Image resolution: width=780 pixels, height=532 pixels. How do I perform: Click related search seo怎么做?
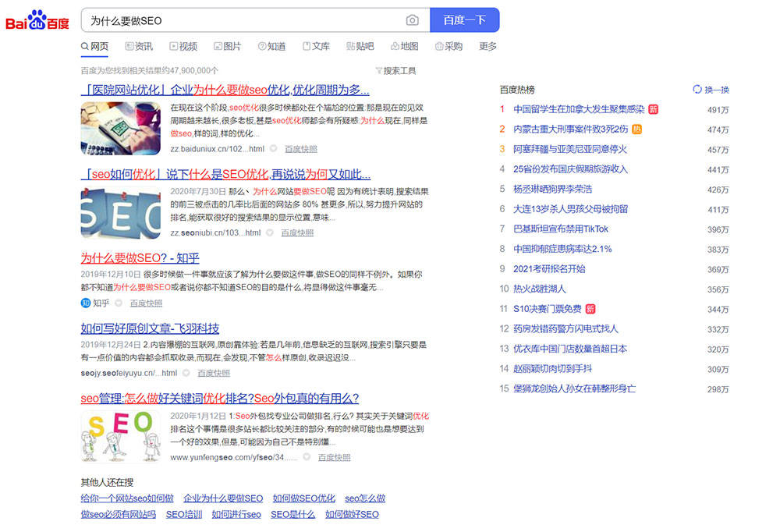[365, 498]
